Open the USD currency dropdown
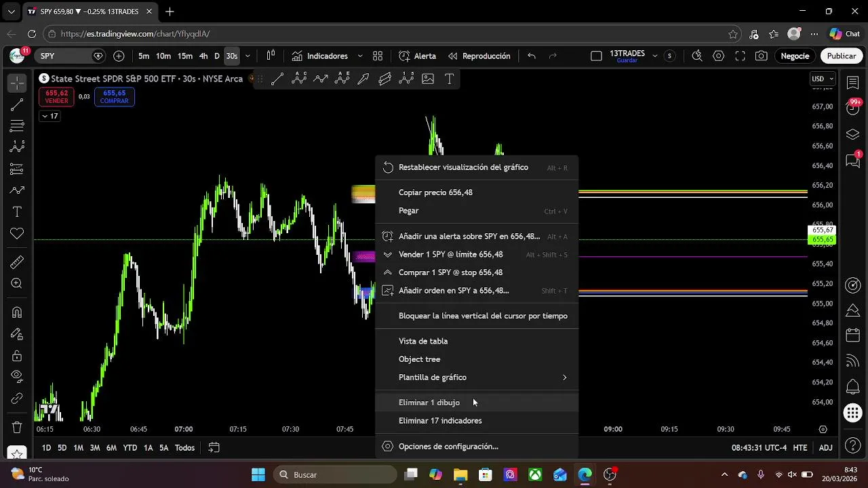The width and height of the screenshot is (868, 488). 823,79
